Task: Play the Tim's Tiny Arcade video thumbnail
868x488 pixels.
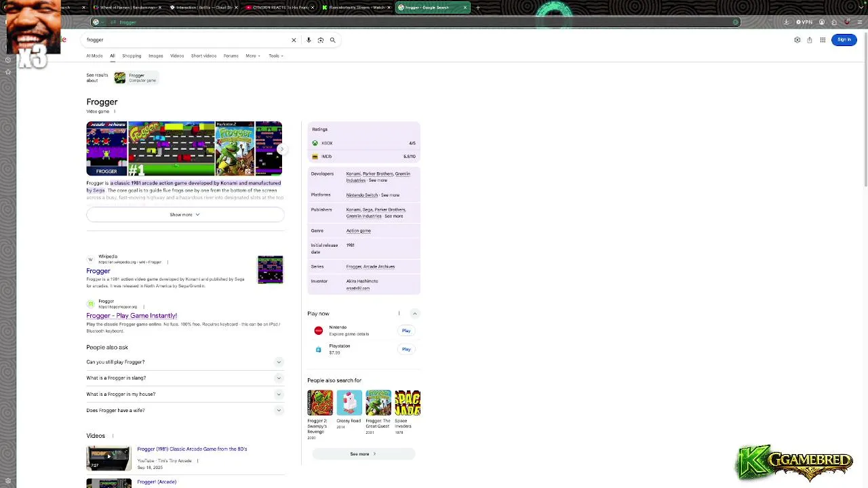Action: pos(108,458)
